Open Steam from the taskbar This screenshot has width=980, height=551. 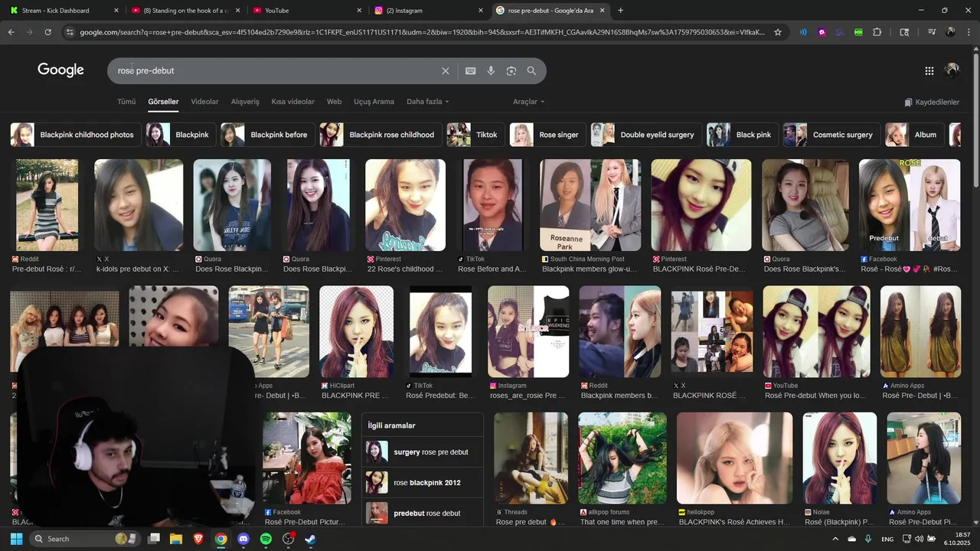coord(311,539)
